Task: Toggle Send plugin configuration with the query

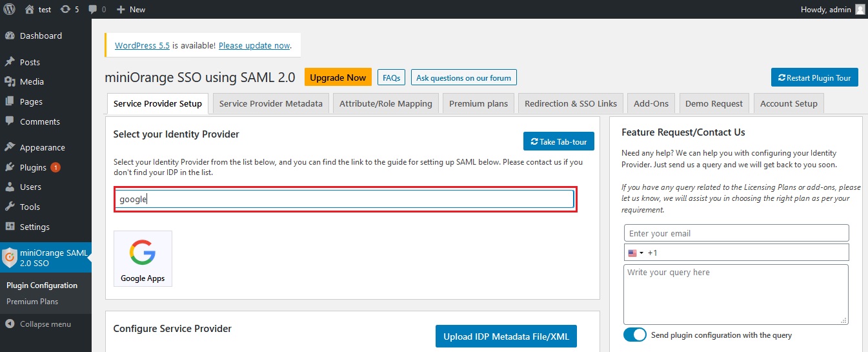Action: point(635,335)
